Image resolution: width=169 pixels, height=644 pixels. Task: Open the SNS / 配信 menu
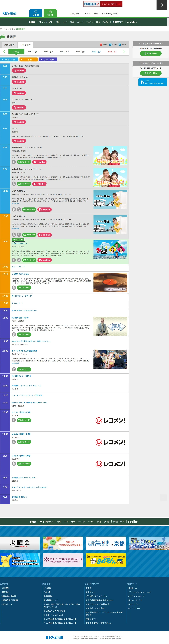tap(75, 14)
